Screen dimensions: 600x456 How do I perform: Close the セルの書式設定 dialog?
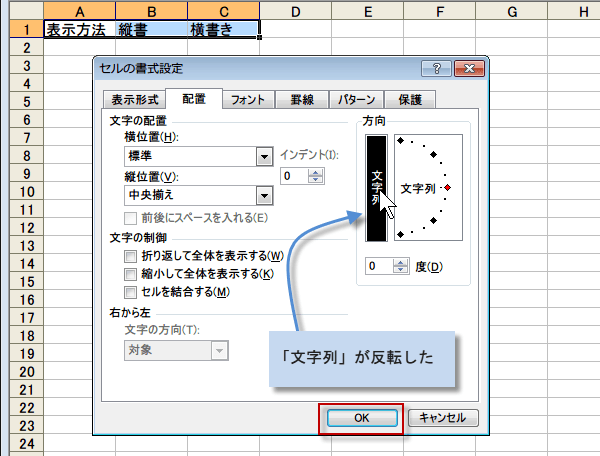pos(470,68)
